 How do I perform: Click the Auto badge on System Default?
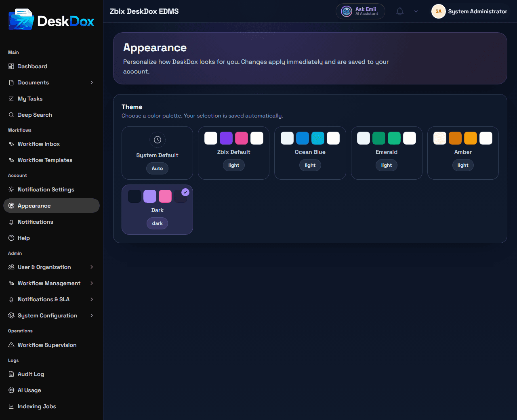(157, 168)
